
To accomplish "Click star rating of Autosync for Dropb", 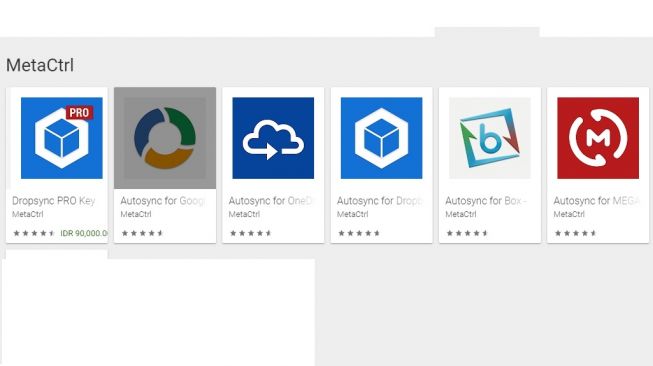I will click(x=359, y=233).
